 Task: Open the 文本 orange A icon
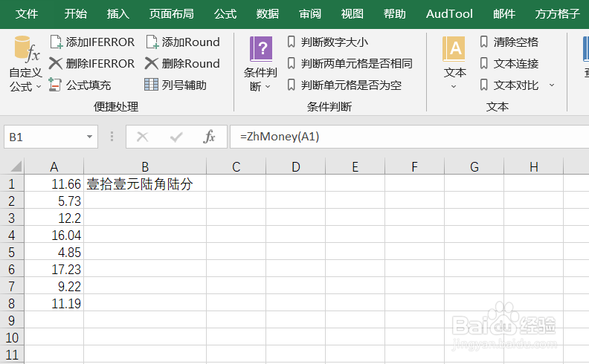pyautogui.click(x=454, y=49)
